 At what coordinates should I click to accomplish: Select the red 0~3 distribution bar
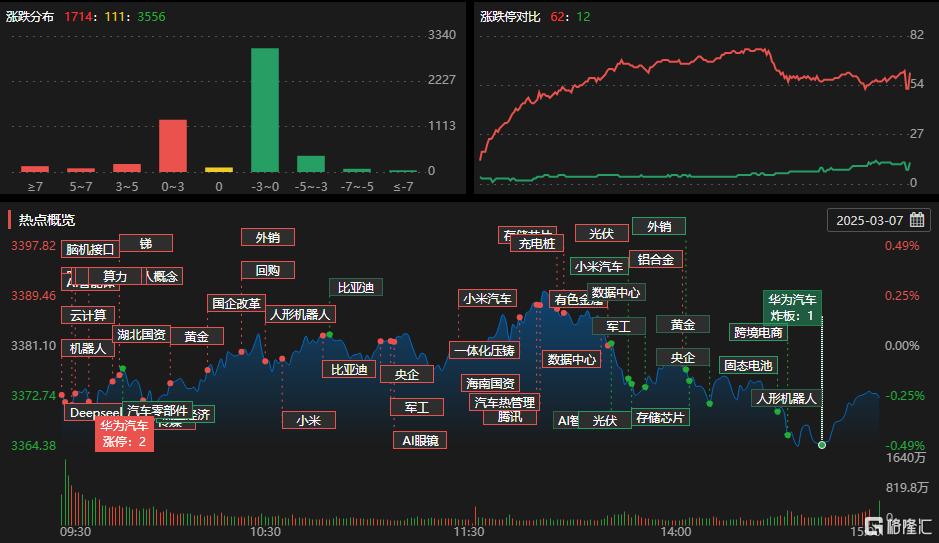173,146
